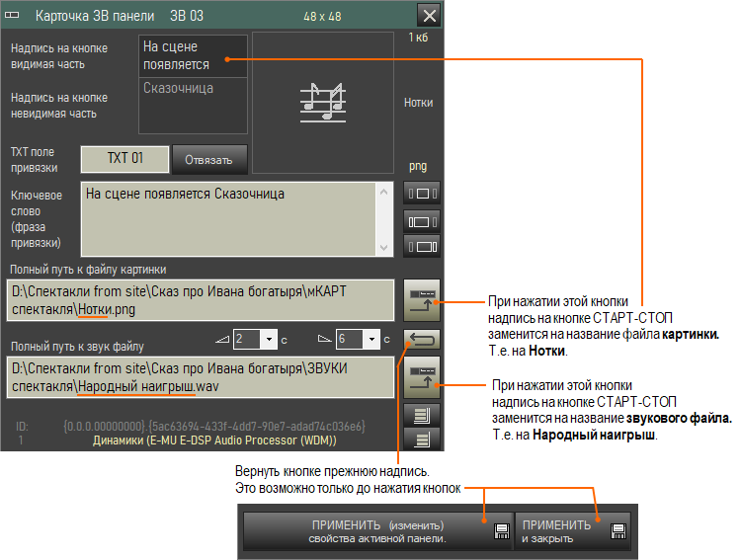
Task: Select the right-aligned image layout icon
Action: pos(422,246)
